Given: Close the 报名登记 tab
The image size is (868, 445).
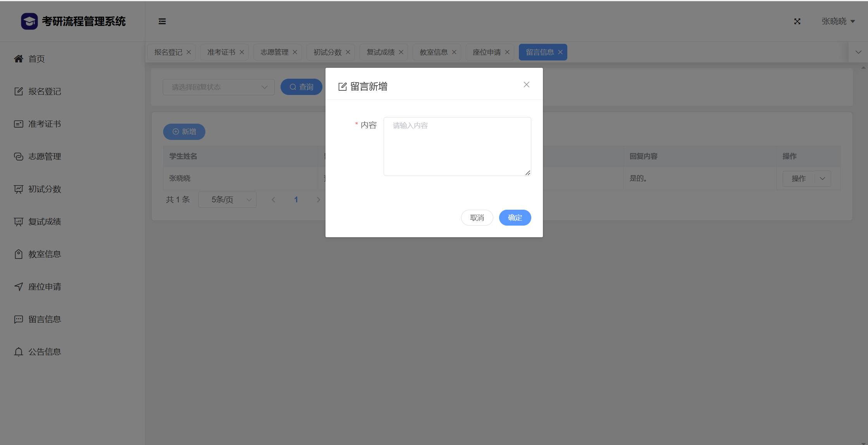Looking at the screenshot, I should [189, 52].
